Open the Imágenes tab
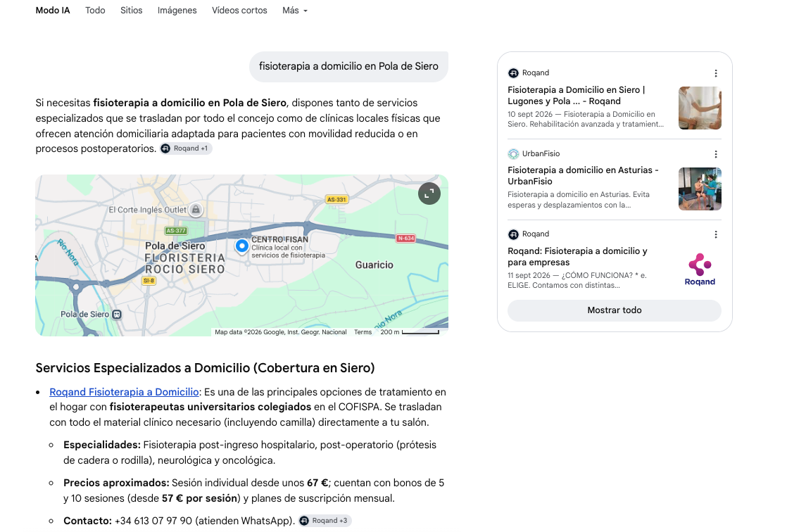 (177, 11)
